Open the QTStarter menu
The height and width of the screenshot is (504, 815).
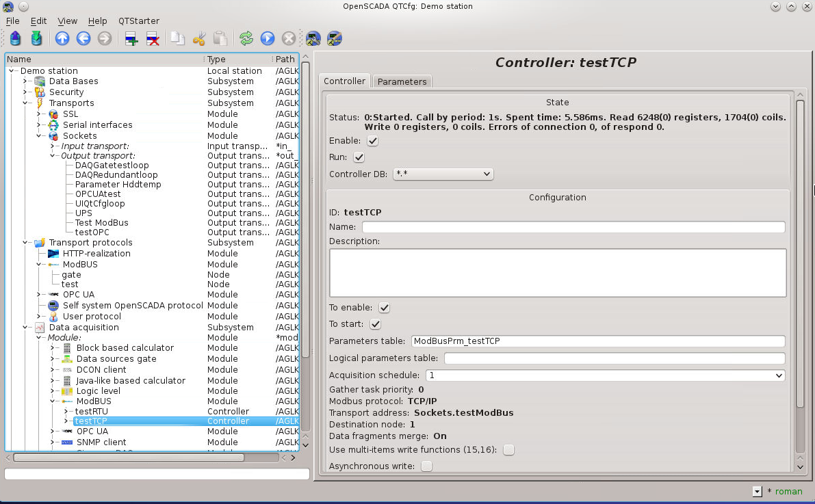click(138, 21)
